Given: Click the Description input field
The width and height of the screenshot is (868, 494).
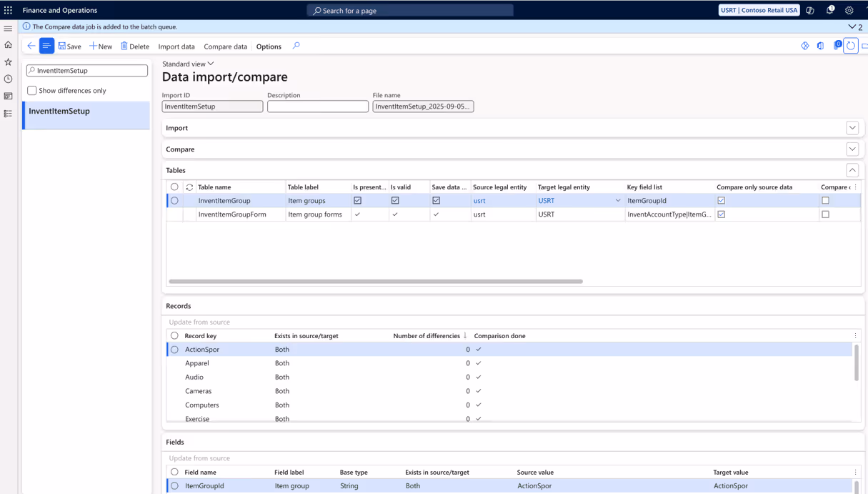Looking at the screenshot, I should (x=318, y=107).
